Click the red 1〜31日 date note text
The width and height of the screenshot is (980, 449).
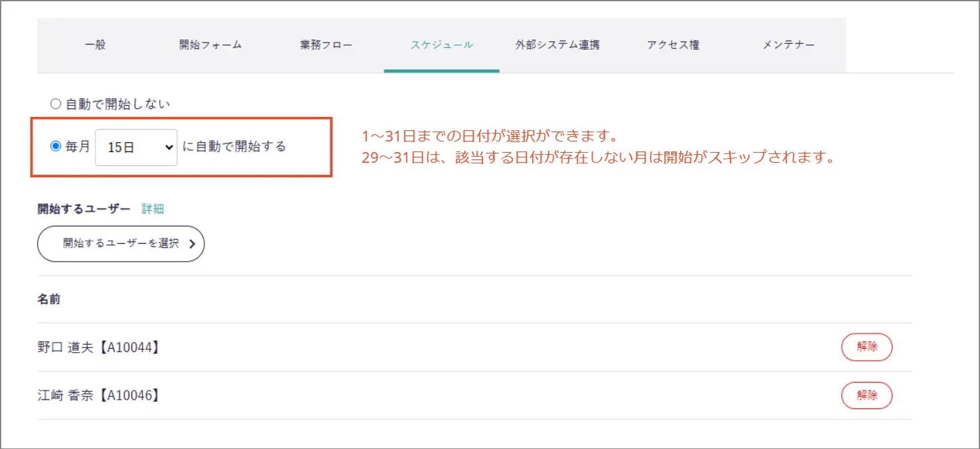490,136
